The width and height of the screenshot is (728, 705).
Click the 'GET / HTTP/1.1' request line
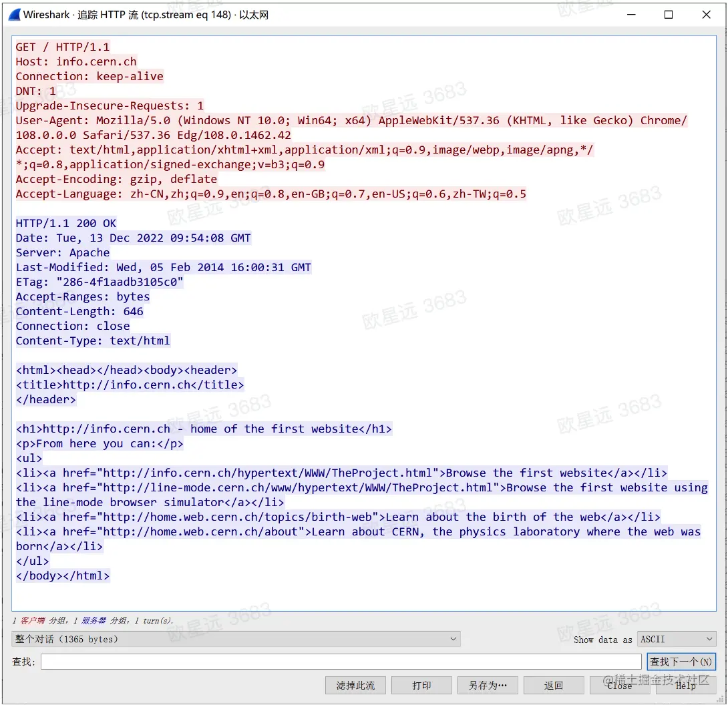pos(63,47)
